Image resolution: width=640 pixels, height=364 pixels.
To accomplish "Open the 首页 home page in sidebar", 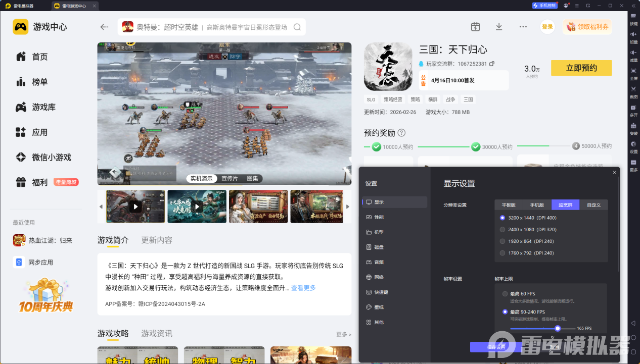I will pyautogui.click(x=32, y=57).
